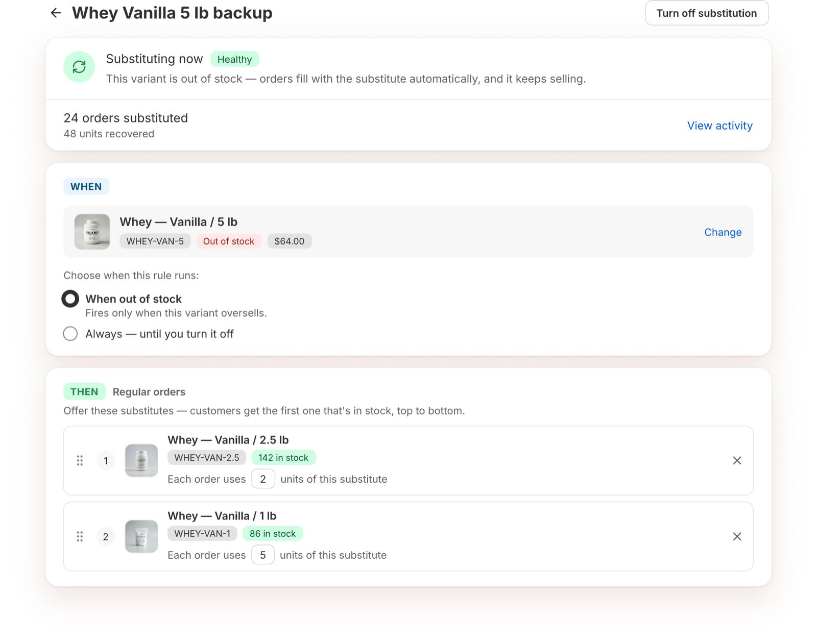
Task: Click the WHEY-VAN-2.5 SKU tag
Action: click(207, 458)
